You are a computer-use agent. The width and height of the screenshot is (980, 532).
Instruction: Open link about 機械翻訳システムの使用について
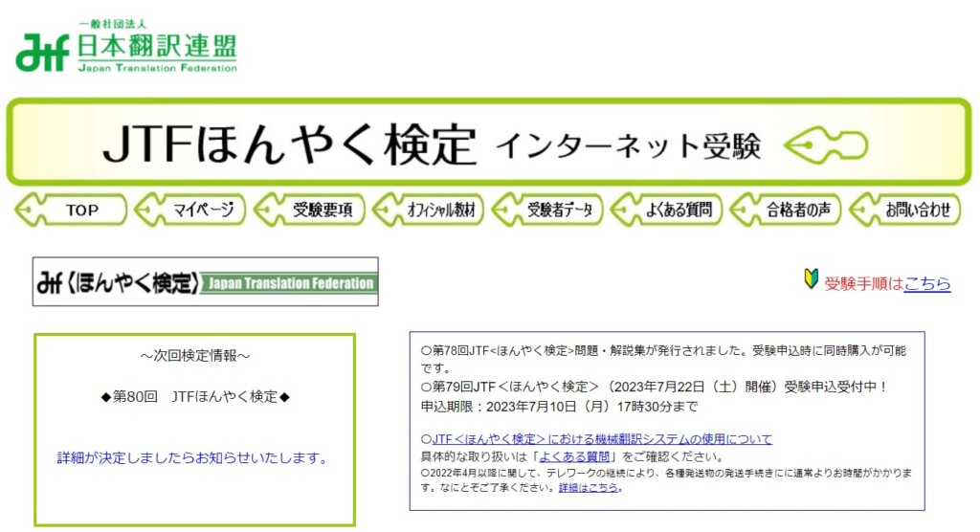click(x=603, y=439)
